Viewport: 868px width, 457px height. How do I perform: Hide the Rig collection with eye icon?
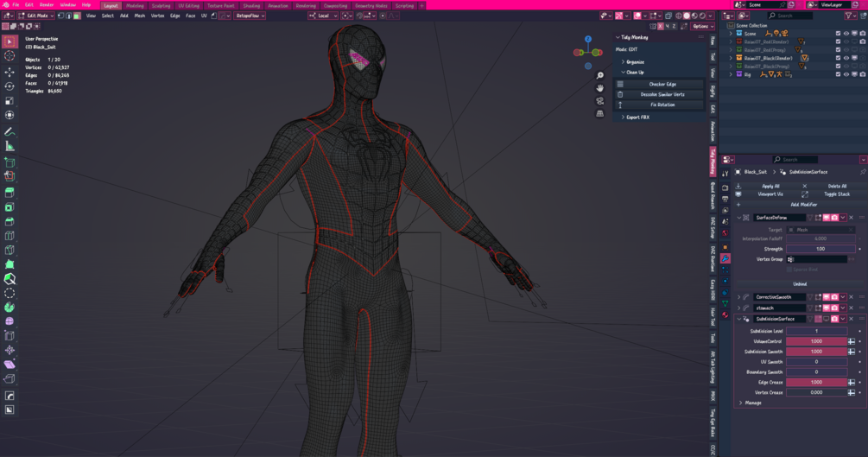click(x=846, y=74)
